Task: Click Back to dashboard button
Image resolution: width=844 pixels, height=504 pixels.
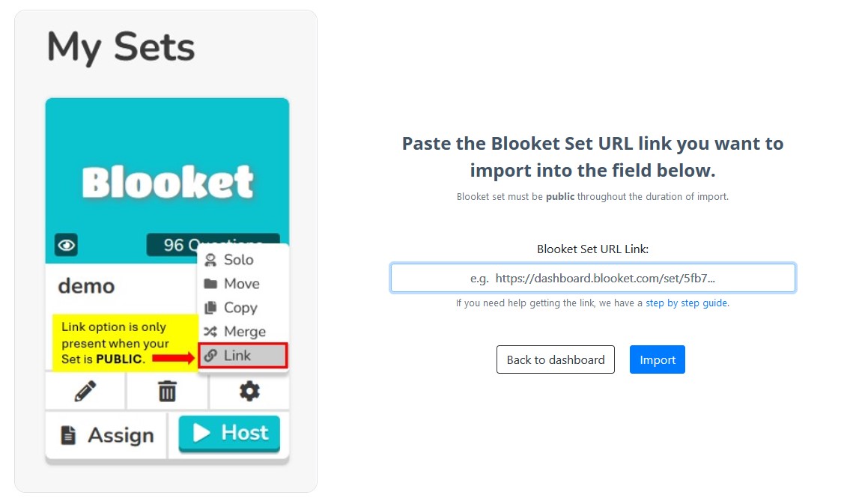Action: coord(556,359)
